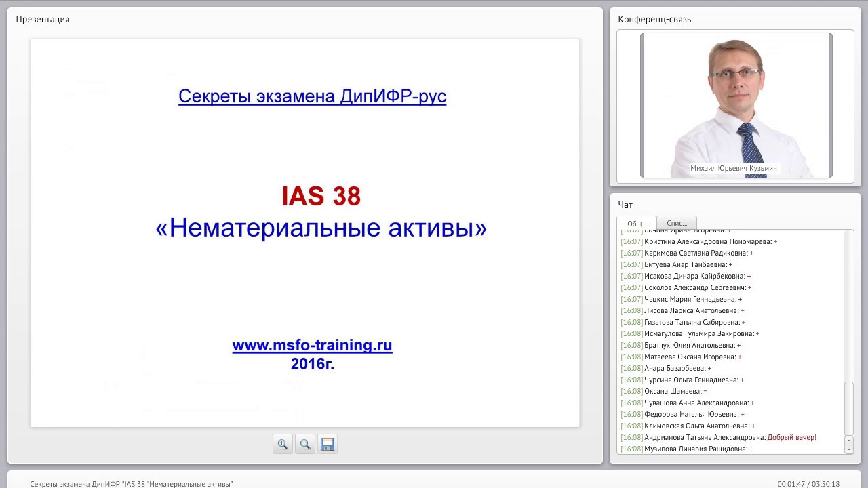Click chat message from Каримова Светлана Радиковна

pos(687,253)
